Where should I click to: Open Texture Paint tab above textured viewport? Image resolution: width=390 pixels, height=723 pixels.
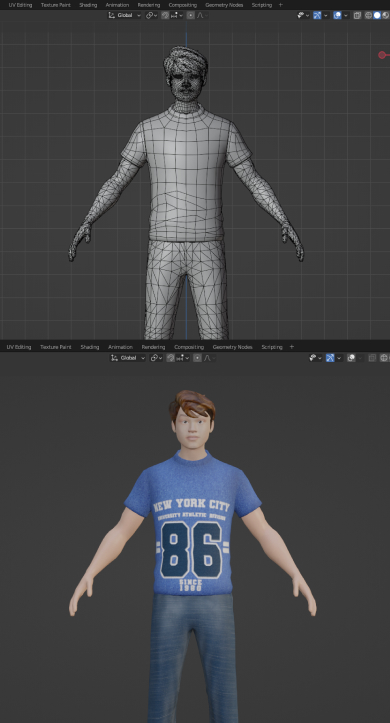(55, 347)
